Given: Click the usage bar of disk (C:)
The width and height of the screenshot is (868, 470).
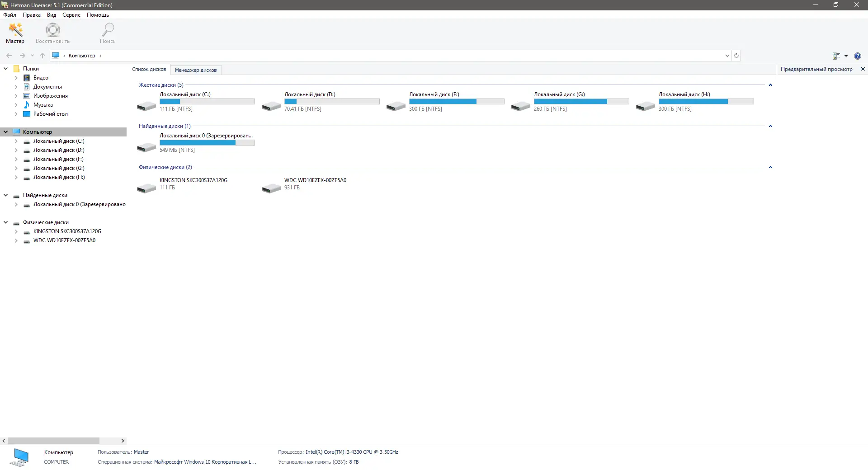Looking at the screenshot, I should click(x=207, y=102).
